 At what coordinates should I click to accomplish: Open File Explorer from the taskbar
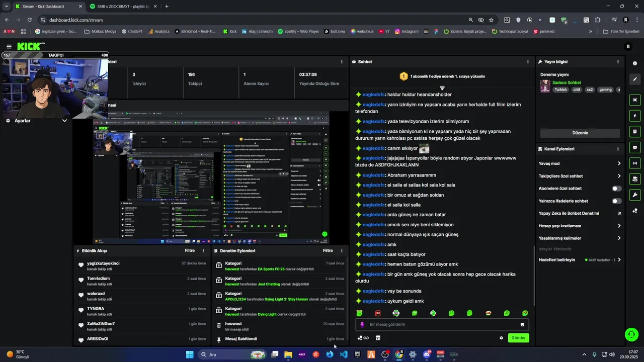[288, 354]
